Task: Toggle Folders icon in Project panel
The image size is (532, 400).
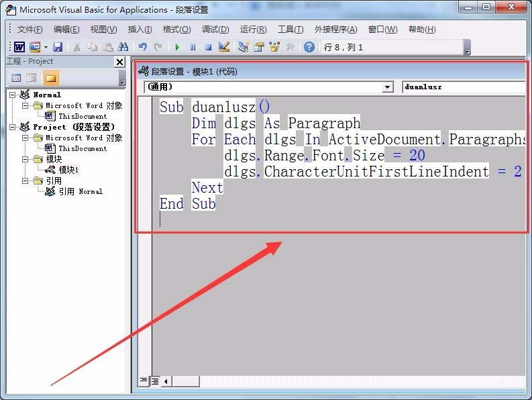Action: click(x=50, y=78)
